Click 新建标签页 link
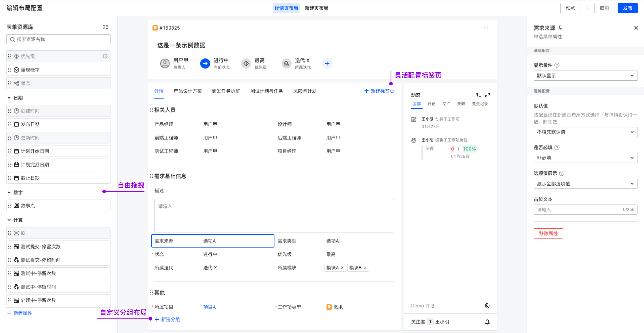This screenshot has width=644, height=333. [x=379, y=91]
